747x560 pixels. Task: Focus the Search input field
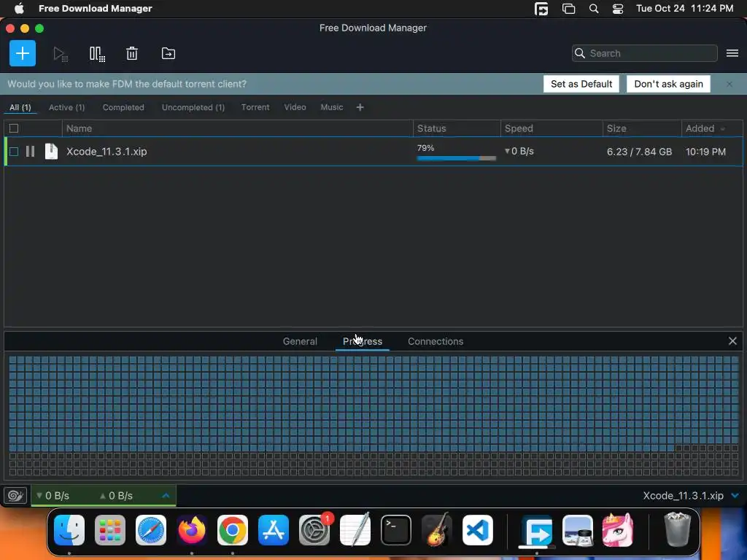(645, 53)
